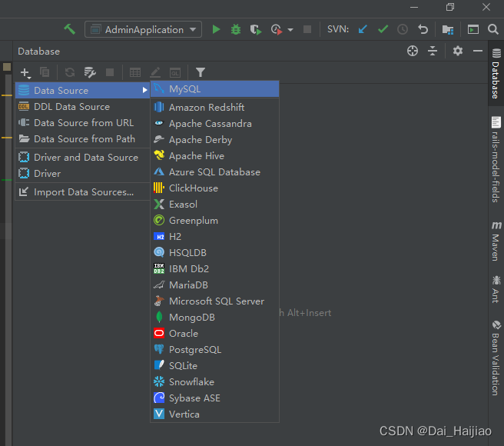The image size is (504, 446).
Task: Open the AdminApplication run configuration dropdown
Action: tap(143, 29)
